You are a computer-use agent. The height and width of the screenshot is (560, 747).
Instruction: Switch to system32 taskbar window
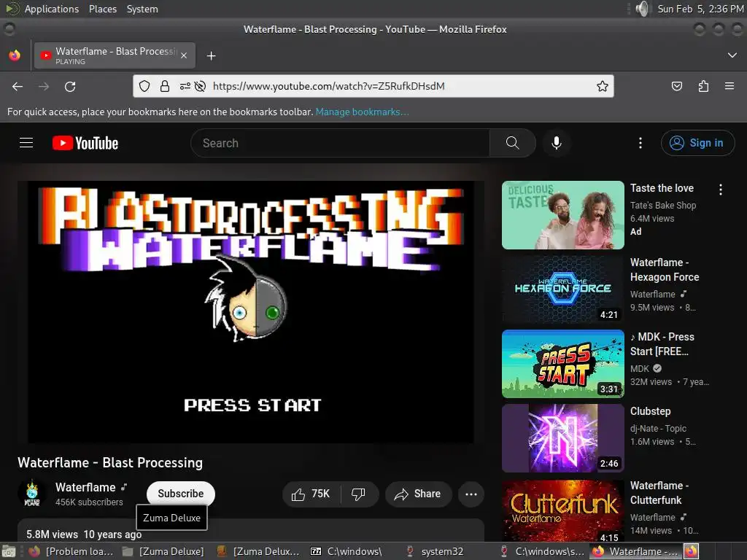435,551
